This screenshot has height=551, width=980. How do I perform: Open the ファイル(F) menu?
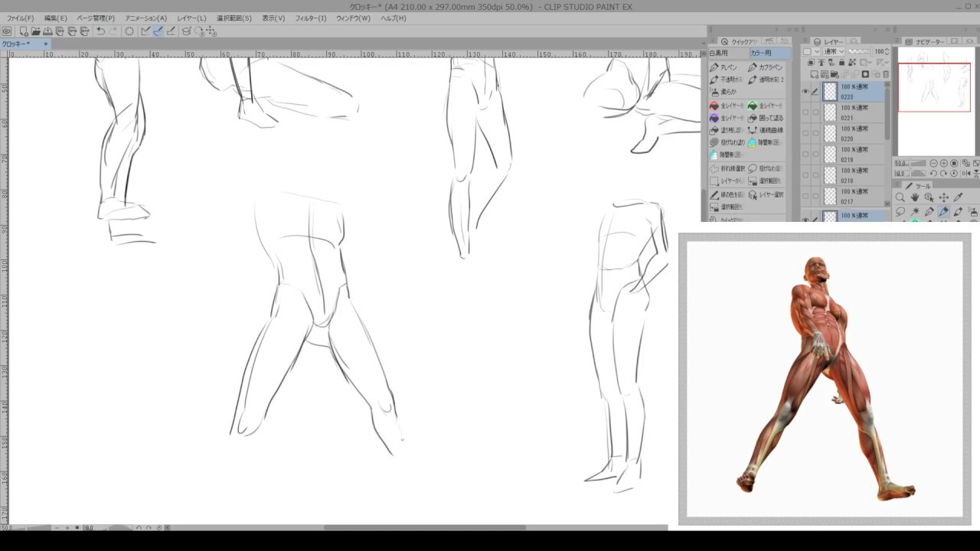(20, 18)
